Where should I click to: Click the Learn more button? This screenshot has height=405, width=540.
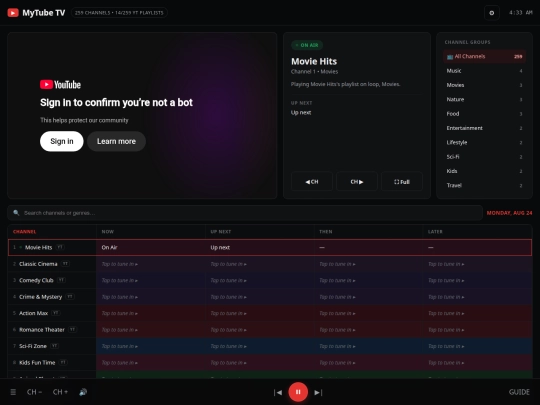pyautogui.click(x=116, y=141)
